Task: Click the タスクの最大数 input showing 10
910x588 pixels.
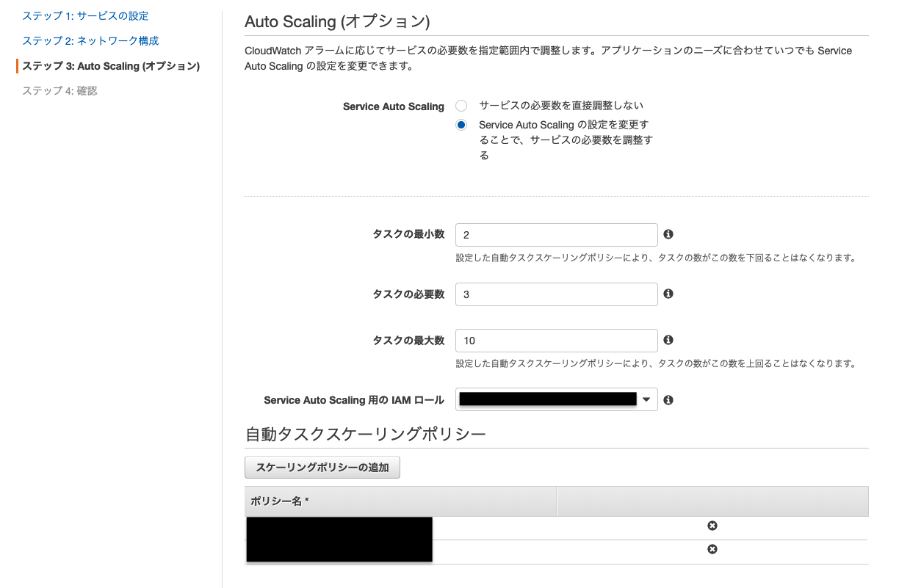Action: [556, 340]
